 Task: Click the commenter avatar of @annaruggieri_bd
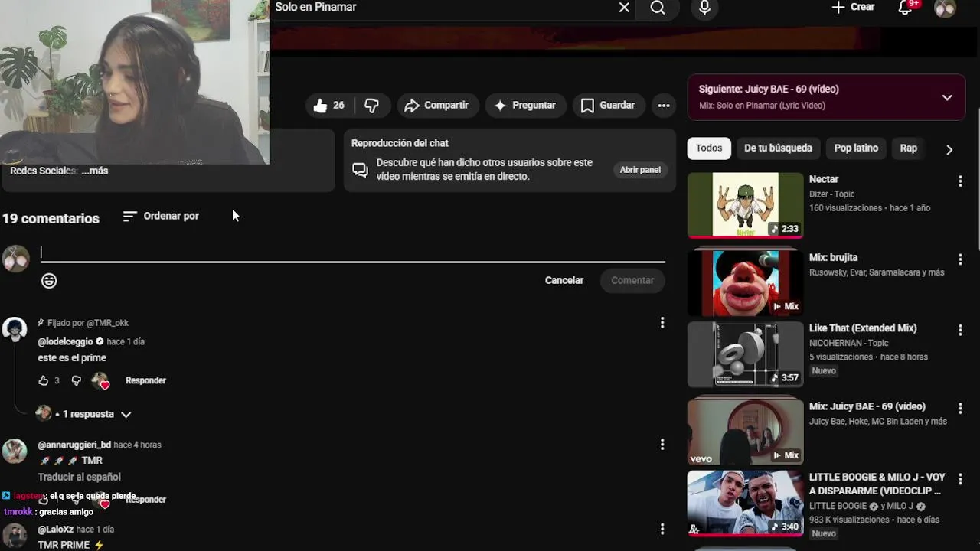point(15,451)
